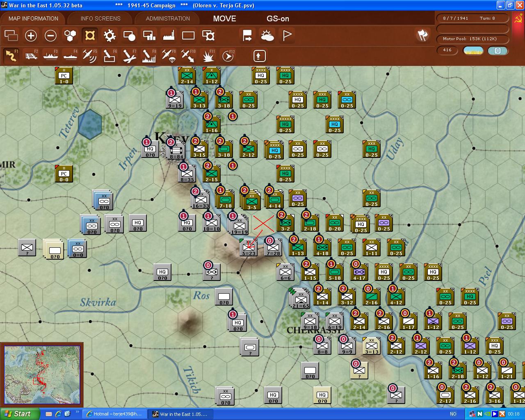
Task: Select the Kiev city unit 8=84
Action: [176, 151]
